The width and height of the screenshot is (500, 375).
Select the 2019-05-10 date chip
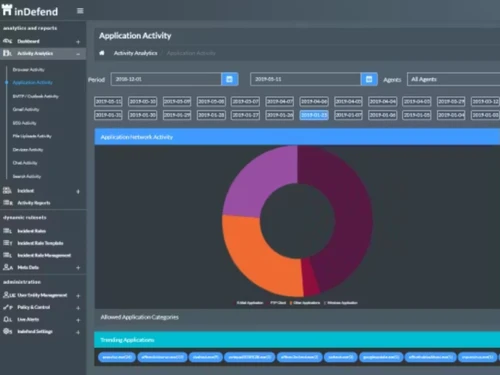click(143, 101)
